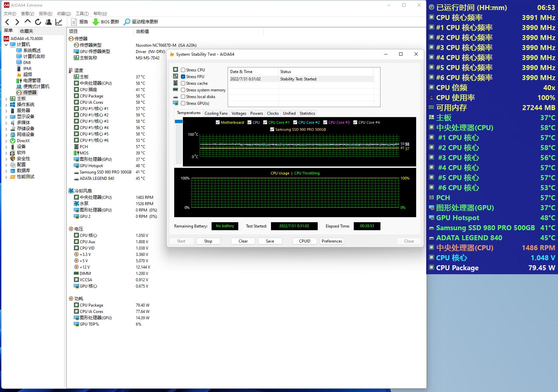The height and width of the screenshot is (392, 558).
Task: Click the BIOS 更新 green arrow icon
Action: coord(96,22)
